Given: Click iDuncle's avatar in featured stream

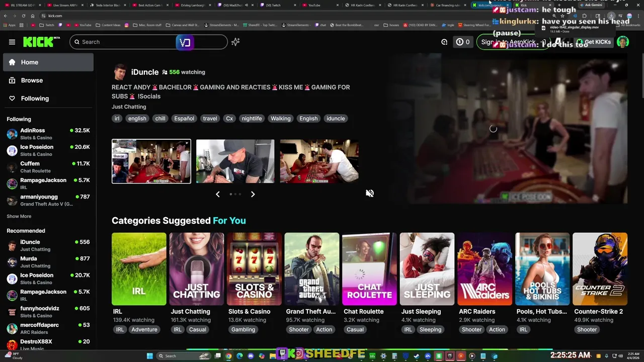Looking at the screenshot, I should 119,72.
